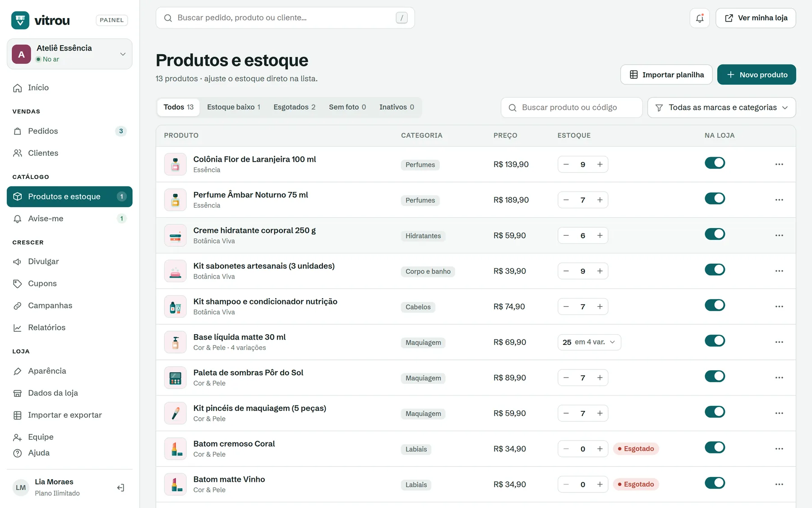This screenshot has width=812, height=508.
Task: Go to Avise-me in the sidebar
Action: (x=69, y=219)
